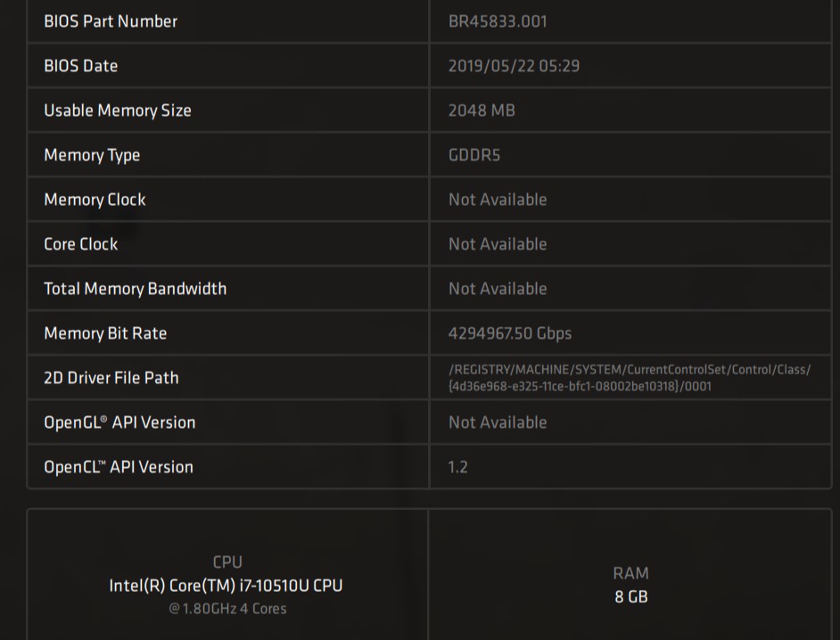Select the 2048 MB memory value

tap(482, 111)
